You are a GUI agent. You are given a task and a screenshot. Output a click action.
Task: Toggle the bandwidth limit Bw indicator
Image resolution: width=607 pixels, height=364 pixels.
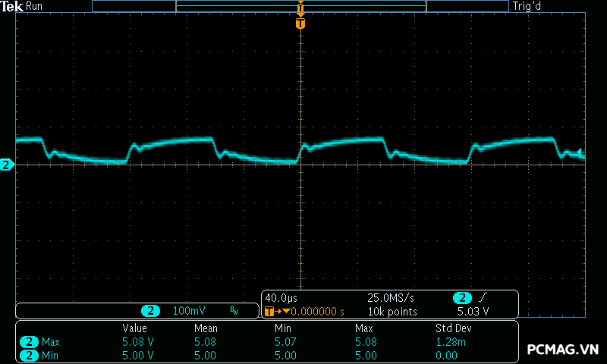(x=234, y=311)
